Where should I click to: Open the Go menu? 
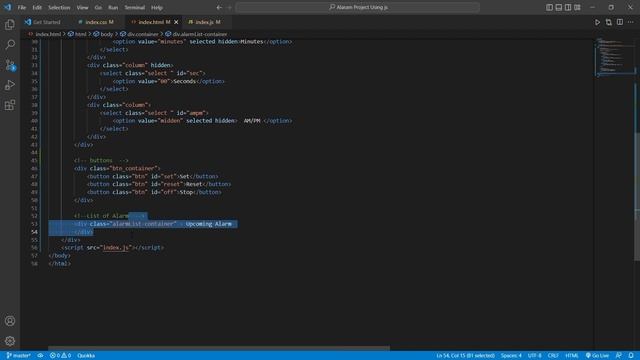tap(98, 7)
